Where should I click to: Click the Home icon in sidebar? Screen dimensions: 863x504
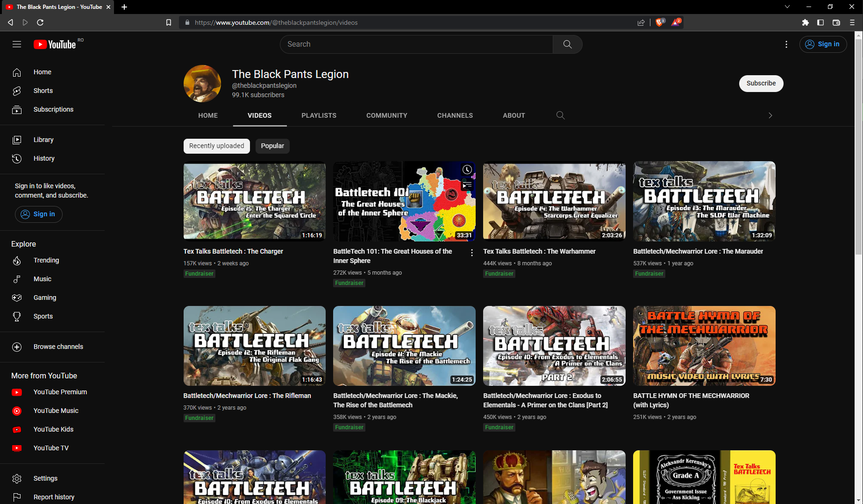pos(17,72)
